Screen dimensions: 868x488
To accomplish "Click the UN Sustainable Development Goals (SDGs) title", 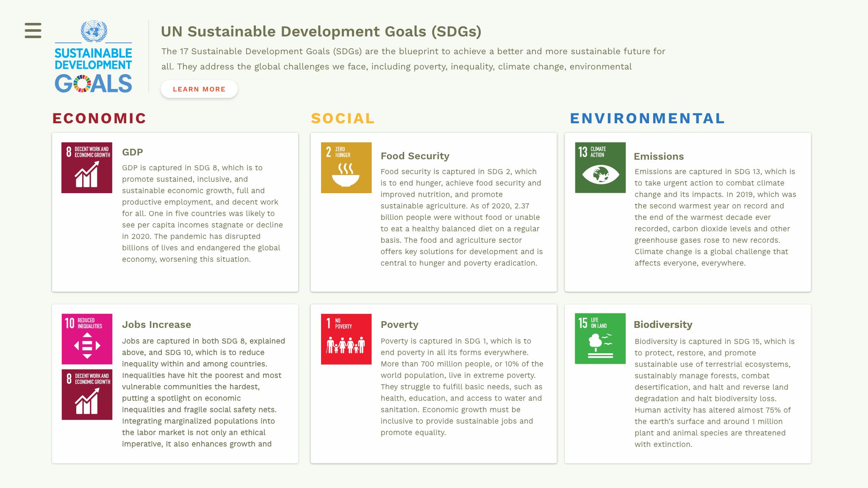I will (321, 31).
